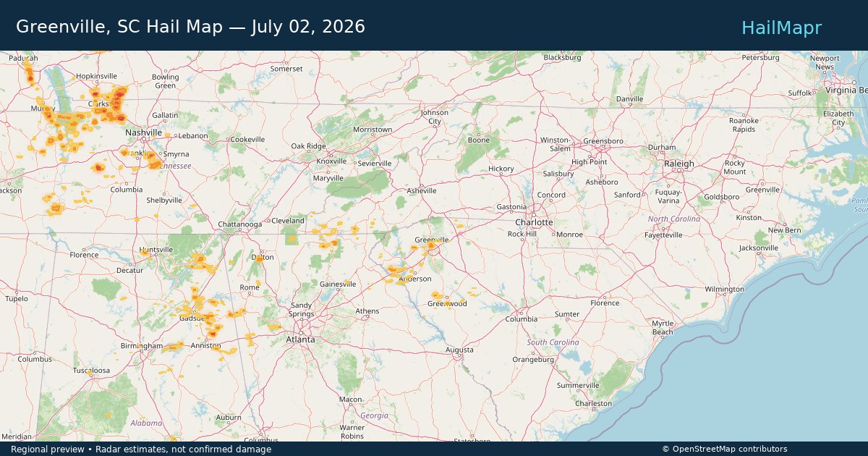Click the Gallatin city label
Screen dimensions: 868x456
165,116
